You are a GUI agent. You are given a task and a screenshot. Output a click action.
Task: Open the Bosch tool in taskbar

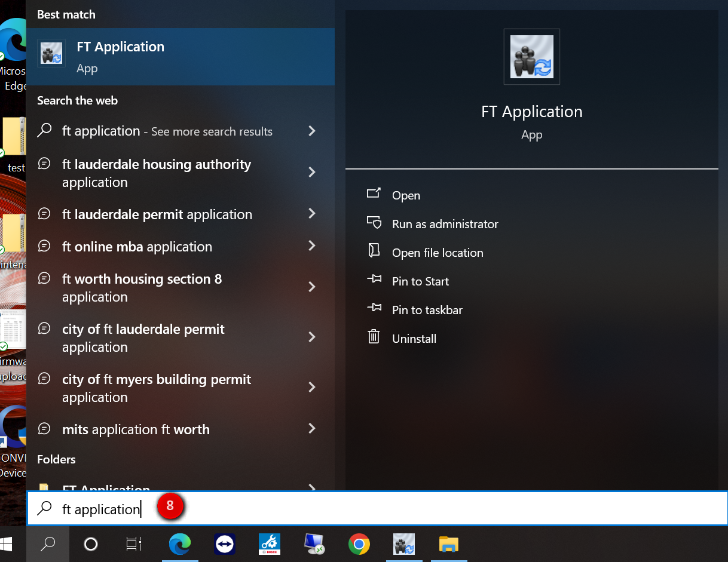(x=269, y=544)
